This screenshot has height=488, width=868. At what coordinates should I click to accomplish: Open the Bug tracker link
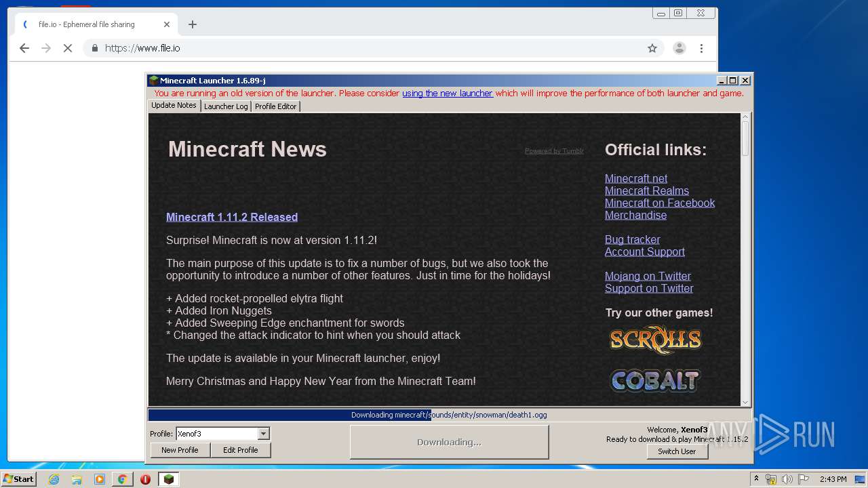632,239
